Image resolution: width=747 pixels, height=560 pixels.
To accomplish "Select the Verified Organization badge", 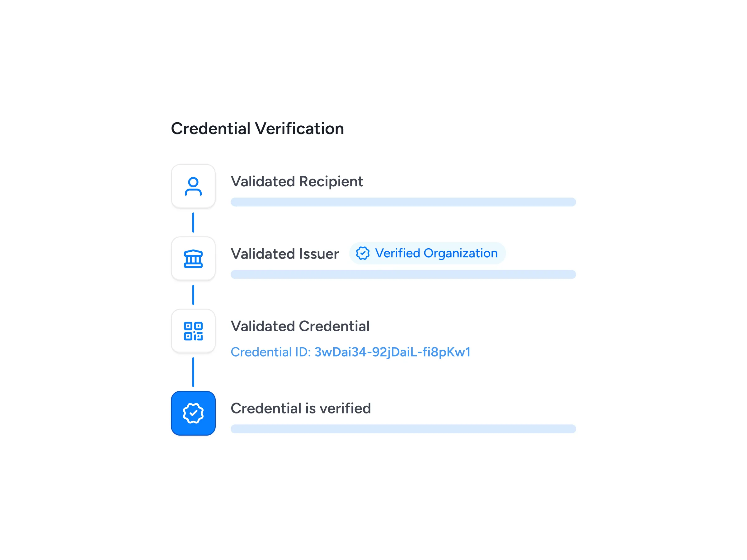I will 427,253.
